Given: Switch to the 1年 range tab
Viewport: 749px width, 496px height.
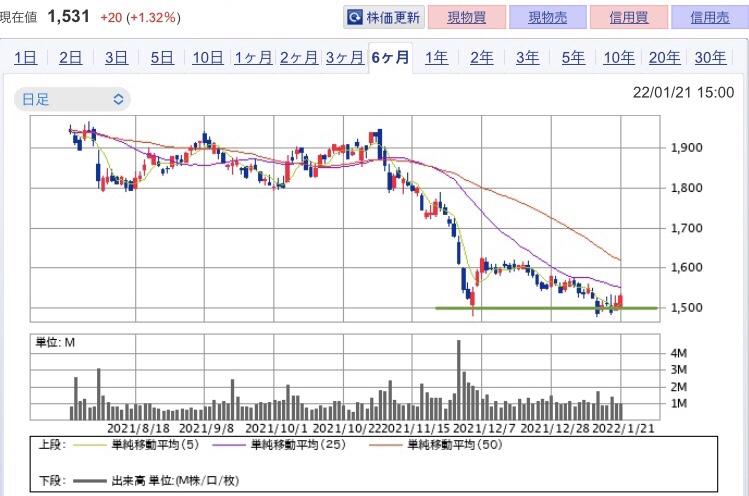Looking at the screenshot, I should click(x=436, y=58).
